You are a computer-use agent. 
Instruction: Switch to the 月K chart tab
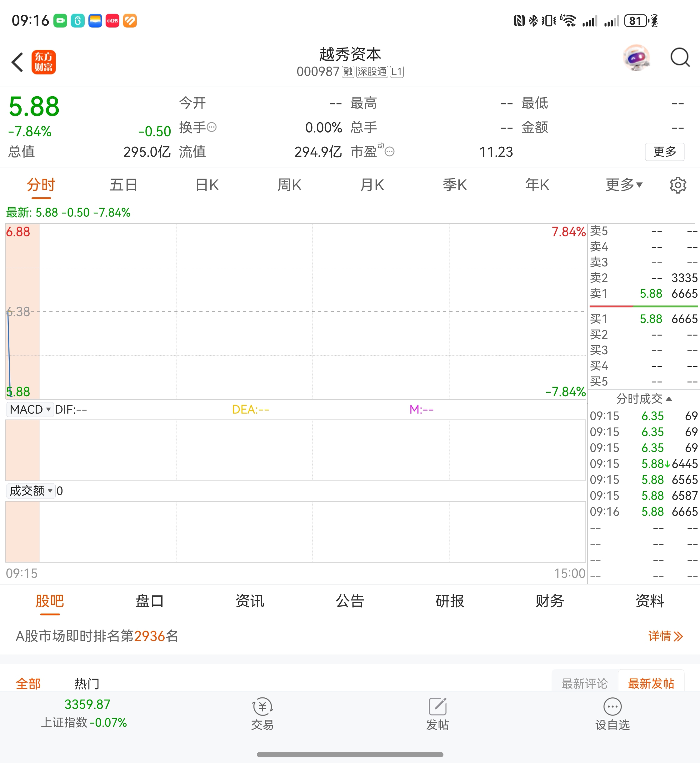(x=372, y=185)
